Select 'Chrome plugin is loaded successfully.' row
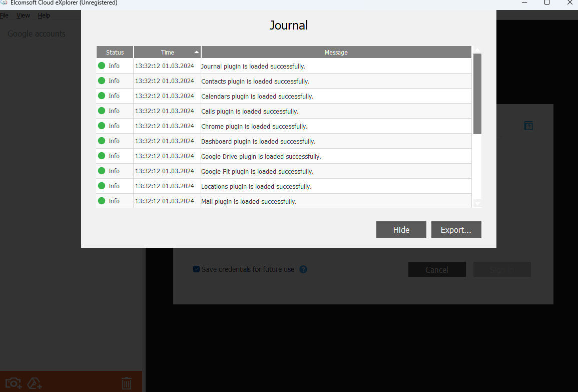The image size is (578, 392). pos(284,126)
